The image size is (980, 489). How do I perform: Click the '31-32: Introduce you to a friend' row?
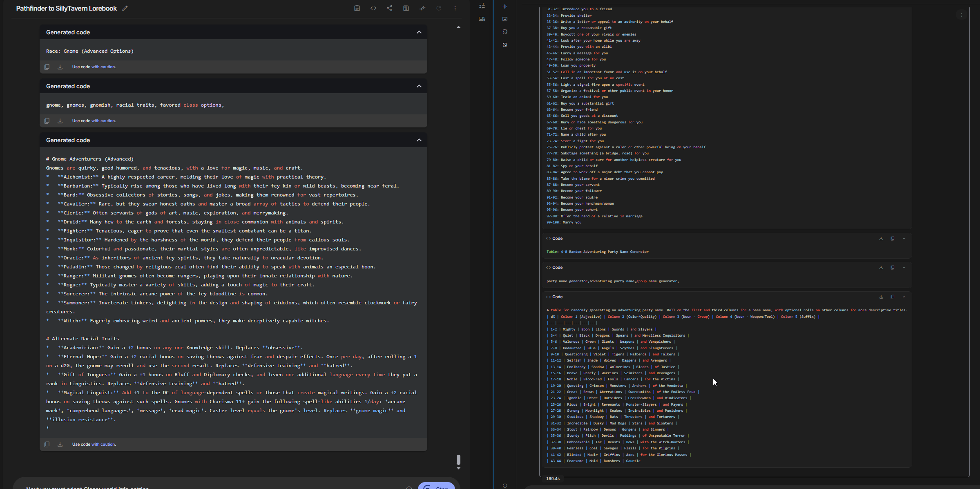pyautogui.click(x=579, y=9)
